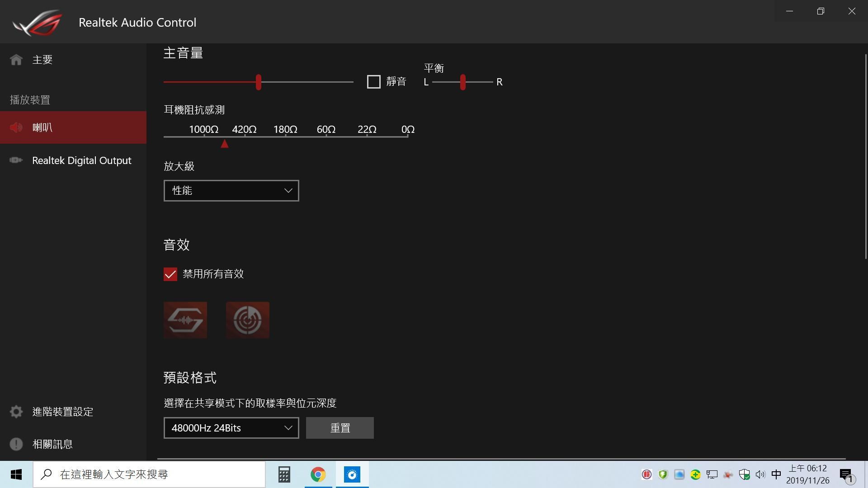This screenshot has height=488, width=868.
Task: Open the 48000Hz 24Bits format dropdown
Action: coord(231,427)
